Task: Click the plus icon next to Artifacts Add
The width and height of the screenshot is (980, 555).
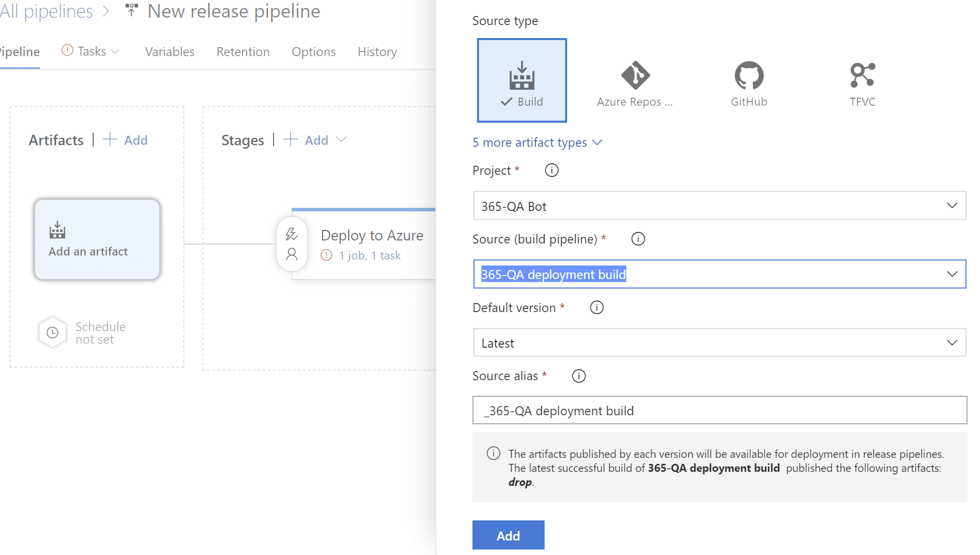Action: point(110,139)
